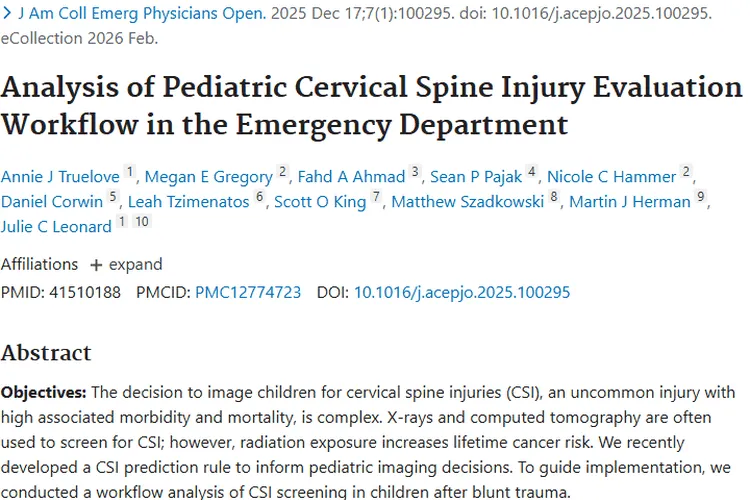Viewport: 750px width, 500px height.
Task: Open the PMC12774723 full-text link
Action: pyautogui.click(x=248, y=293)
